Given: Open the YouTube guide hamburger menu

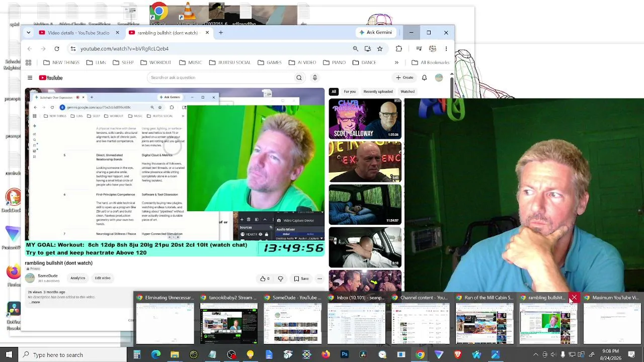Looking at the screenshot, I should click(30, 77).
